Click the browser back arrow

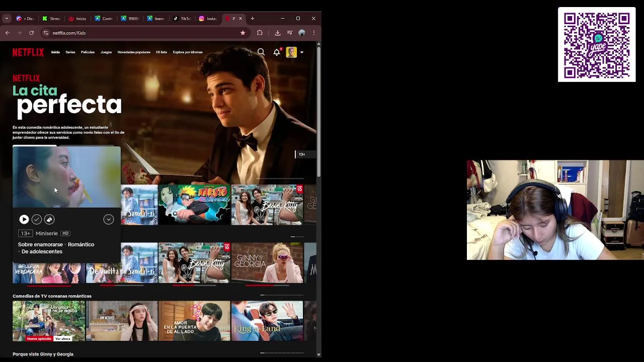pos(7,33)
